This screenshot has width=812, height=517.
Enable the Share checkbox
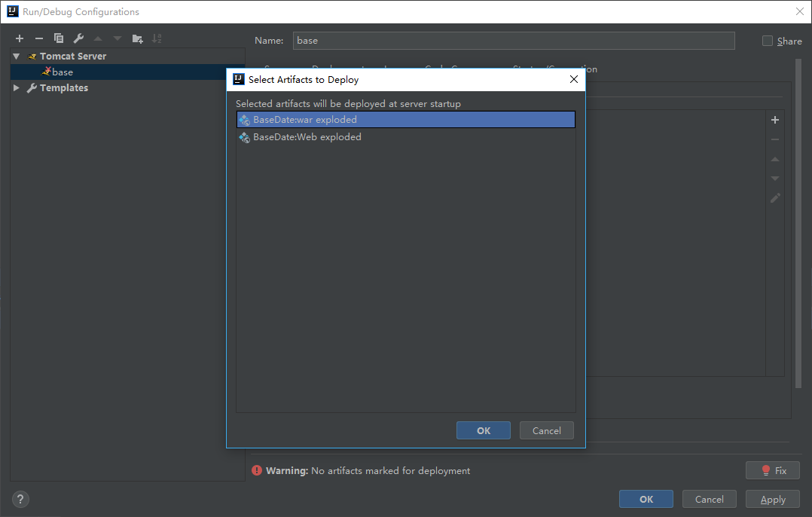pyautogui.click(x=768, y=41)
